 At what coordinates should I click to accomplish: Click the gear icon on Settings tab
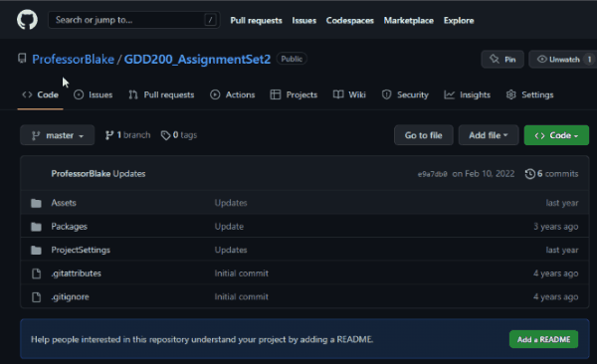pyautogui.click(x=511, y=94)
